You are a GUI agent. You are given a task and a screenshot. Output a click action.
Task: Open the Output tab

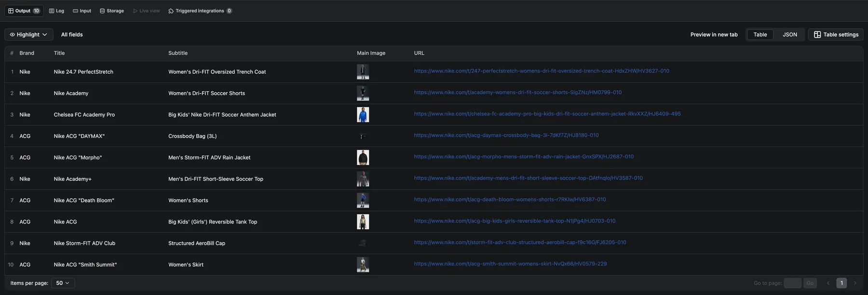pos(24,11)
